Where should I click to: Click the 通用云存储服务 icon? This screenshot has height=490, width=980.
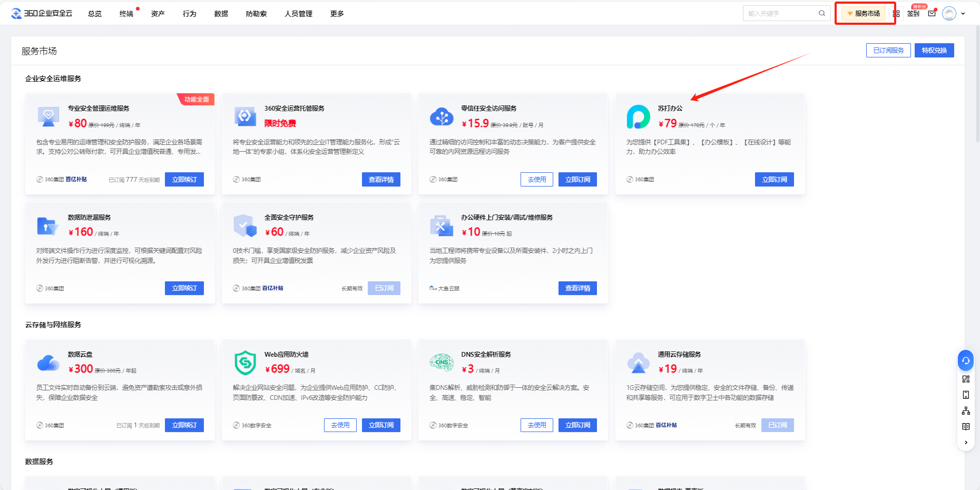[x=638, y=362]
